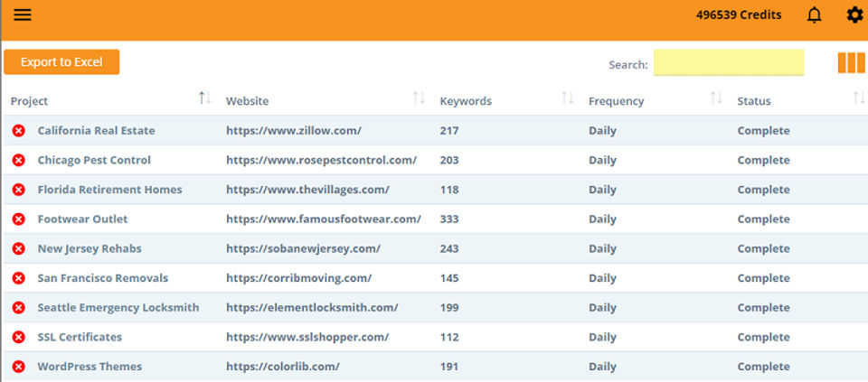Click keyword count 118

tap(449, 190)
